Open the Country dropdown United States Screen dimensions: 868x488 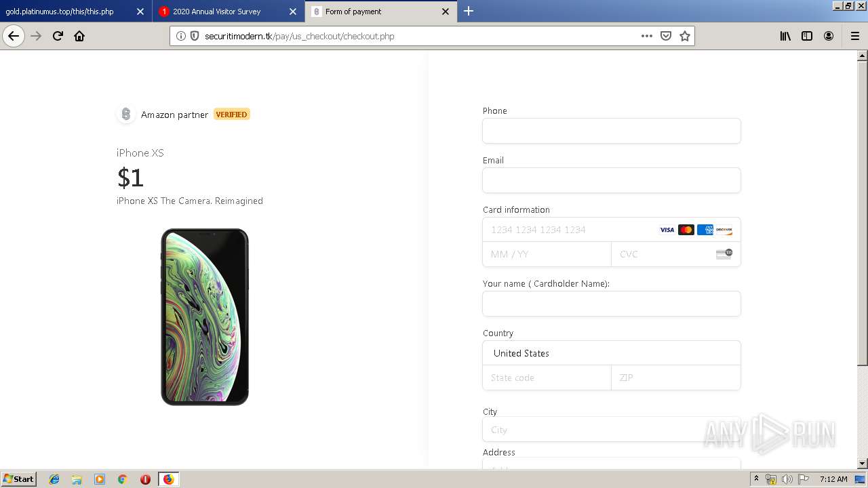[x=612, y=353]
